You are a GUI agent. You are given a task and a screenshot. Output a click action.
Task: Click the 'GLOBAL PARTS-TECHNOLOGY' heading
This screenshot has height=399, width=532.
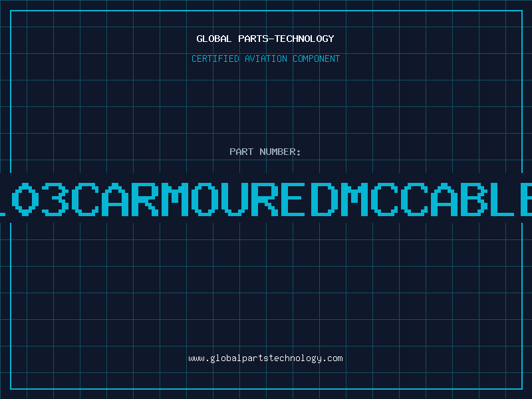tap(265, 39)
